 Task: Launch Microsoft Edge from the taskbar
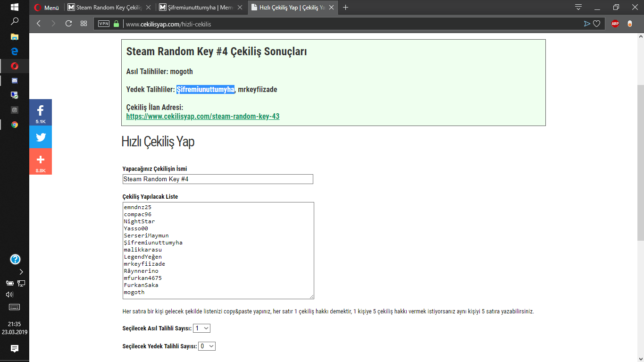(x=15, y=51)
